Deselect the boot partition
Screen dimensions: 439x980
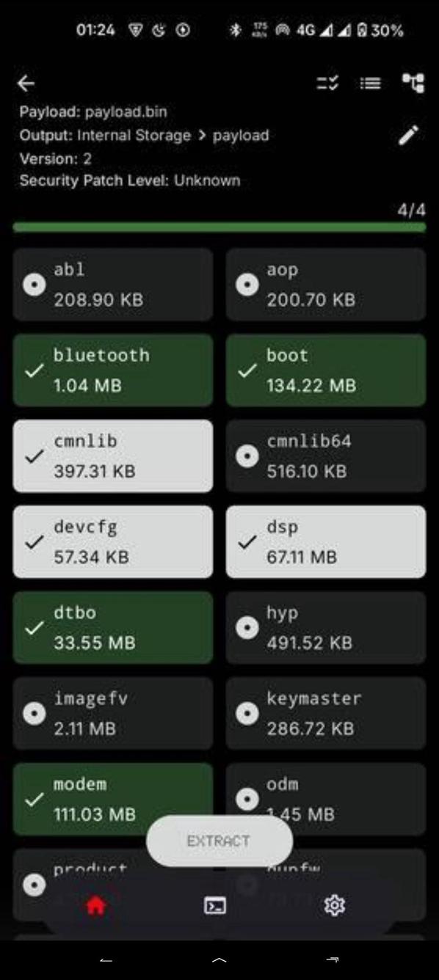(325, 369)
